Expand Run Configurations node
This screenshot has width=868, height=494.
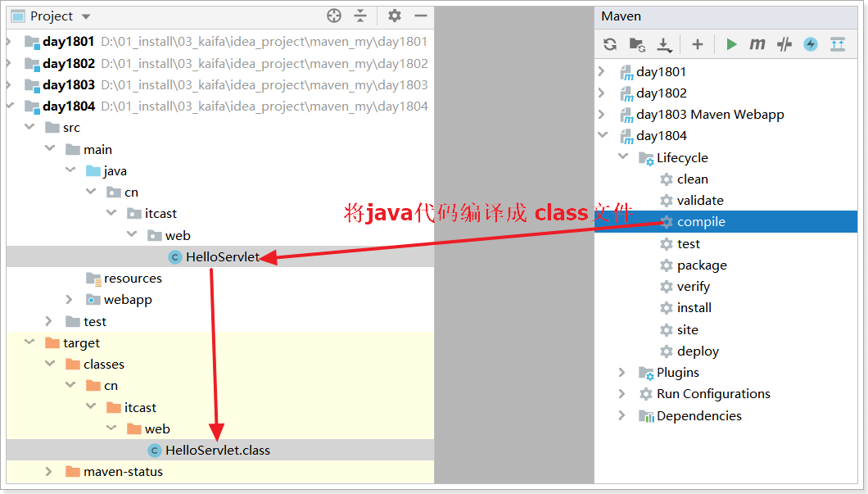[x=622, y=394]
